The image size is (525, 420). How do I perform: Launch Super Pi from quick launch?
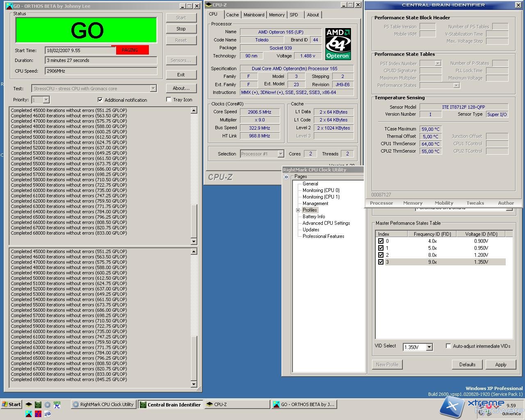pos(57,404)
